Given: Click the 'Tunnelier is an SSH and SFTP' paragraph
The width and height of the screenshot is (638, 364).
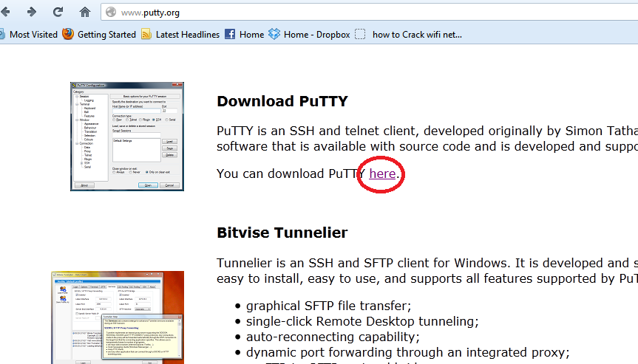Looking at the screenshot, I should coord(427,270).
